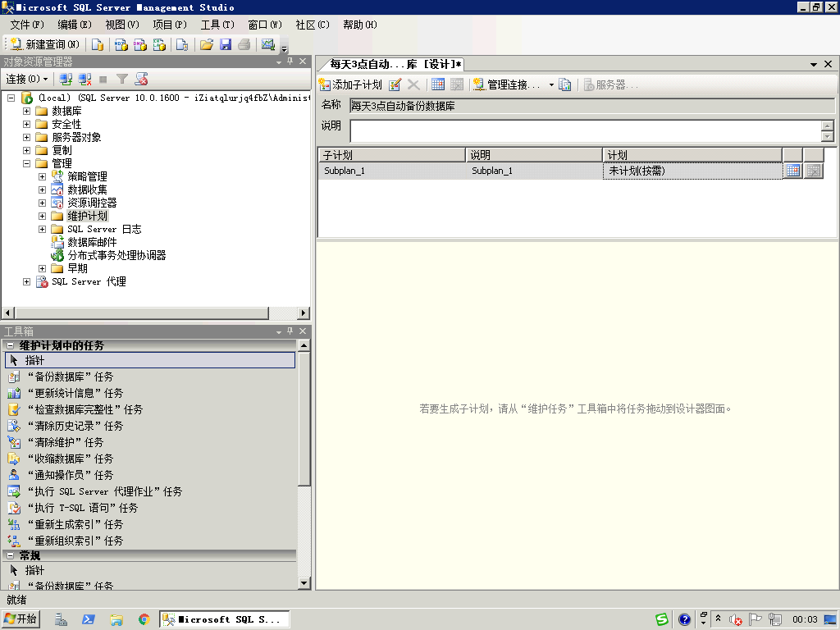The width and height of the screenshot is (840, 630).
Task: Click the New Query (新建查询) toolbar button
Action: pos(45,44)
